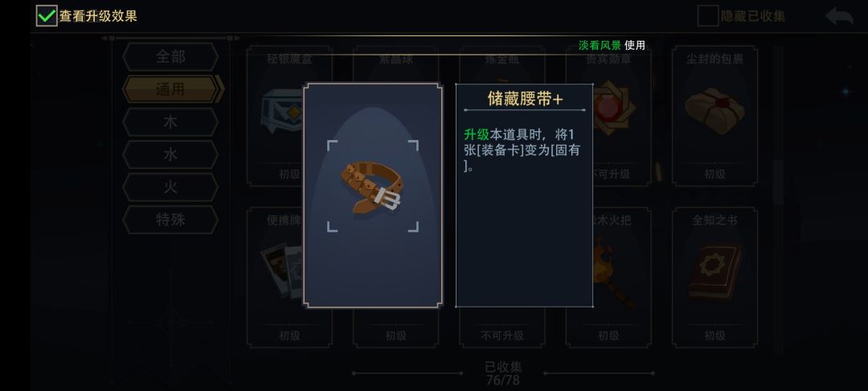The image size is (868, 391).
Task: Switch to the 火 element tab
Action: (170, 187)
